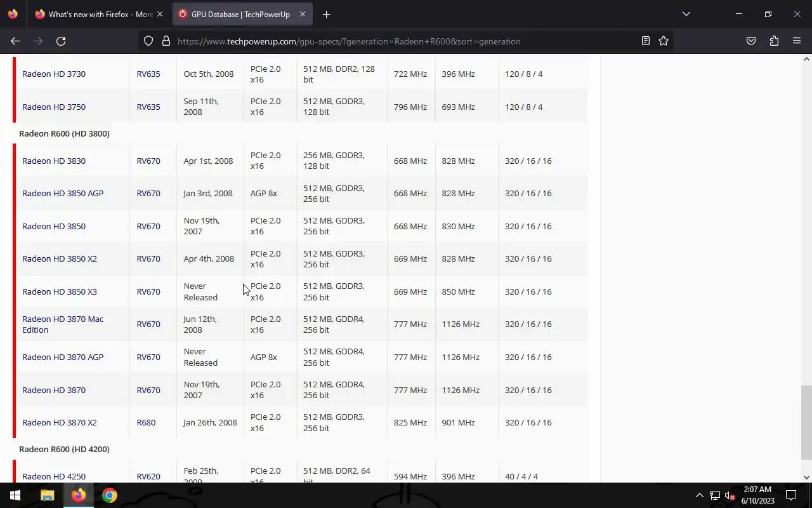This screenshot has height=508, width=812.
Task: Click the 594 MHz GPU clock value
Action: (x=410, y=476)
